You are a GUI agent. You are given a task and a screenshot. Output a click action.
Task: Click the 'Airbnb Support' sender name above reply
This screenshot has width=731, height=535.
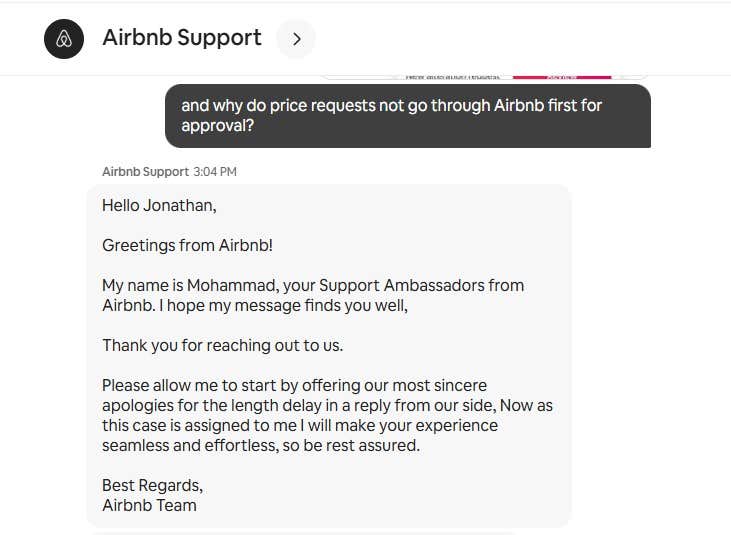145,172
